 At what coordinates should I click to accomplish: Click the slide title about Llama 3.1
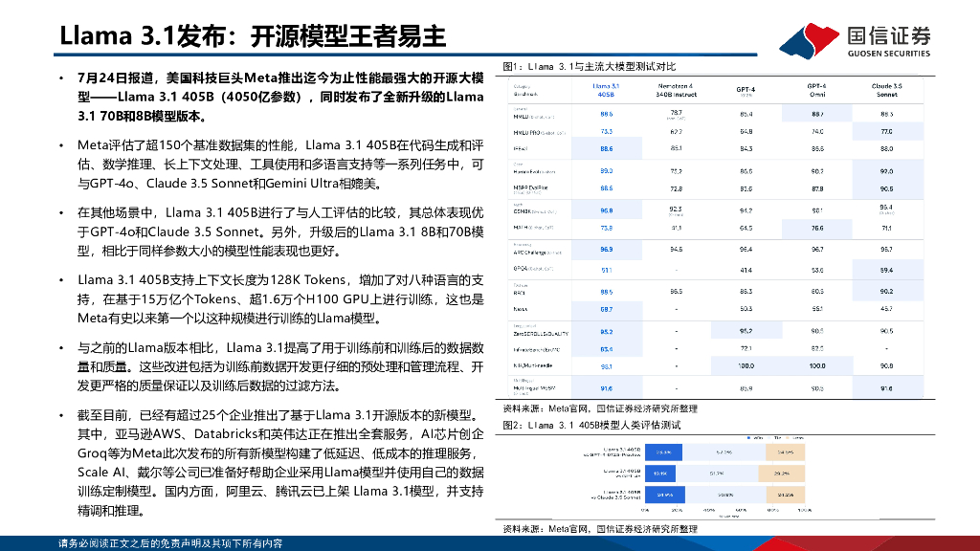[253, 36]
